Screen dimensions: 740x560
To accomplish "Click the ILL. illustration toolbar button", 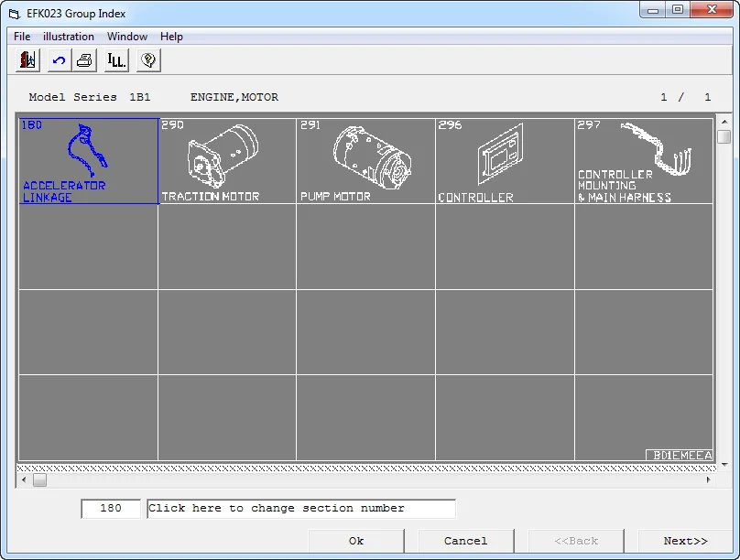I will pyautogui.click(x=116, y=60).
